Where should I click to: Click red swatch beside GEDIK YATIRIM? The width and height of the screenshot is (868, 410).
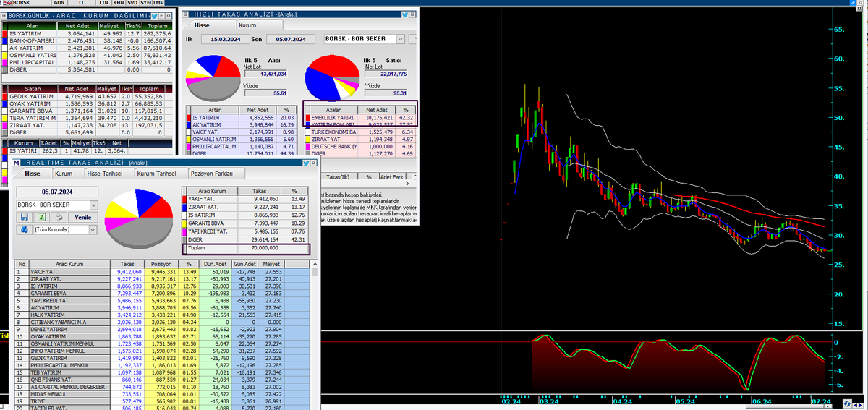(x=5, y=95)
